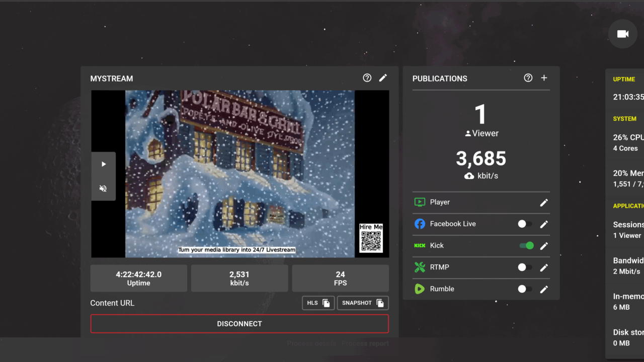Select the Kick publication label
This screenshot has height=362, width=644.
437,245
